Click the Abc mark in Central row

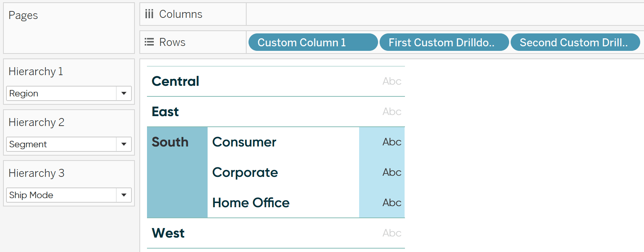392,81
